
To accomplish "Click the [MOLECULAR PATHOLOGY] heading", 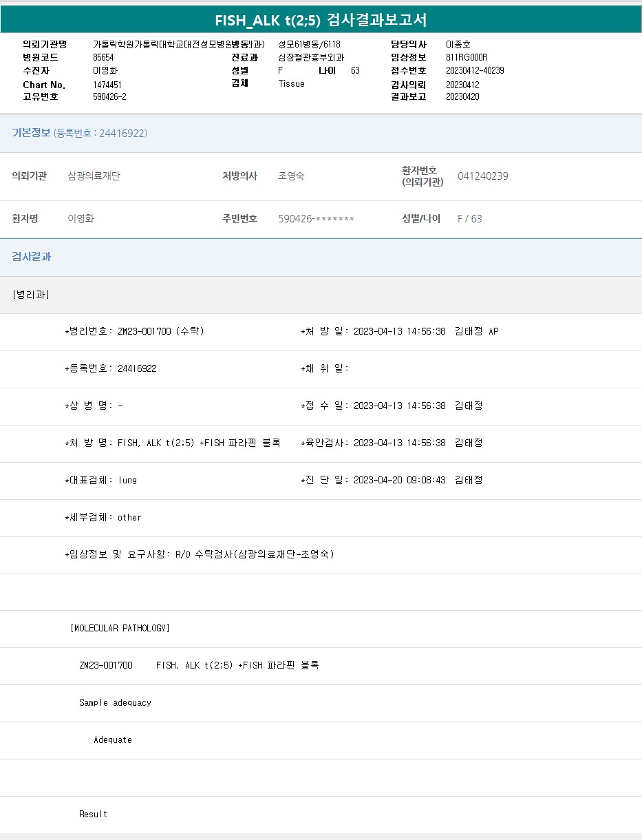I will pyautogui.click(x=120, y=628).
